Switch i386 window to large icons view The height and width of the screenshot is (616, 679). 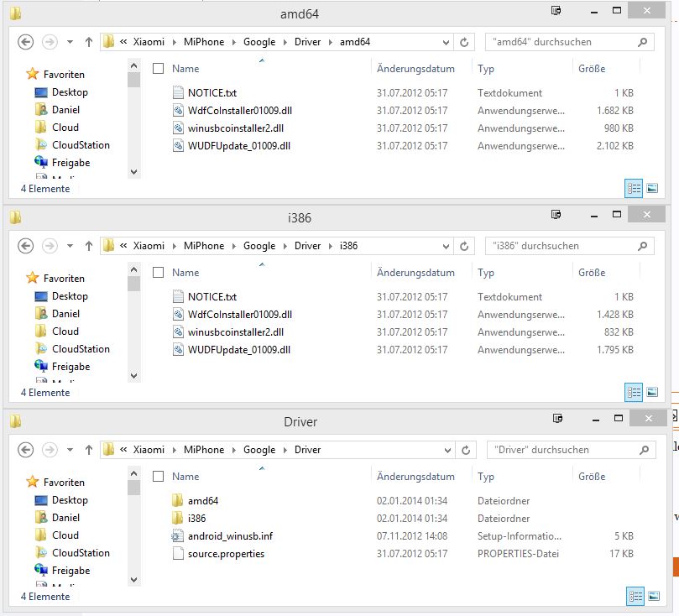(652, 392)
